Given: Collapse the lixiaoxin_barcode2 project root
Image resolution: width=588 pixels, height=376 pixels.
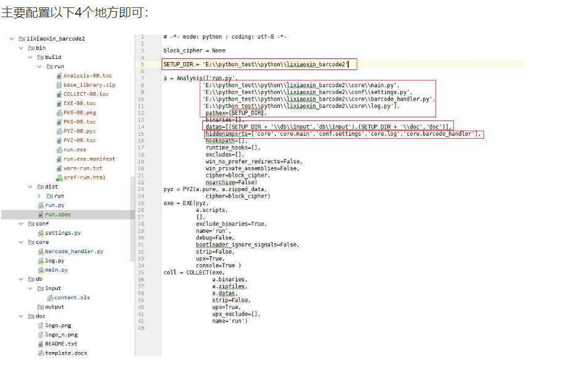Looking at the screenshot, I should pos(11,38).
